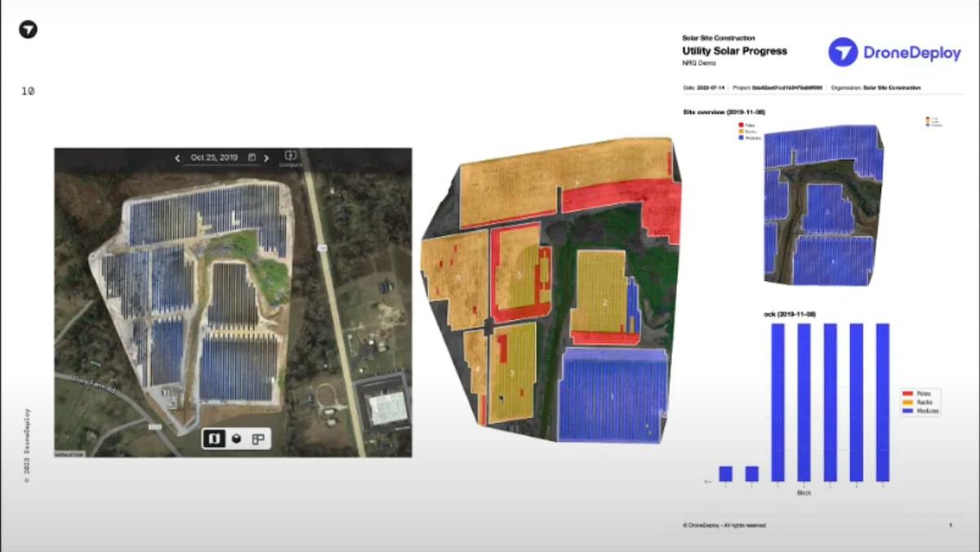Image resolution: width=980 pixels, height=552 pixels.
Task: Click the Modules blue legend swatch in chart
Action: (x=906, y=411)
